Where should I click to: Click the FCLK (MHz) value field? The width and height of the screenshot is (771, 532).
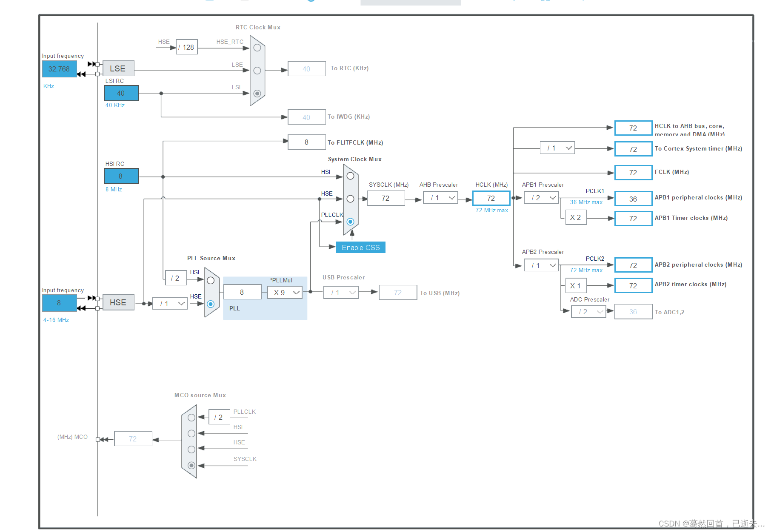(633, 173)
